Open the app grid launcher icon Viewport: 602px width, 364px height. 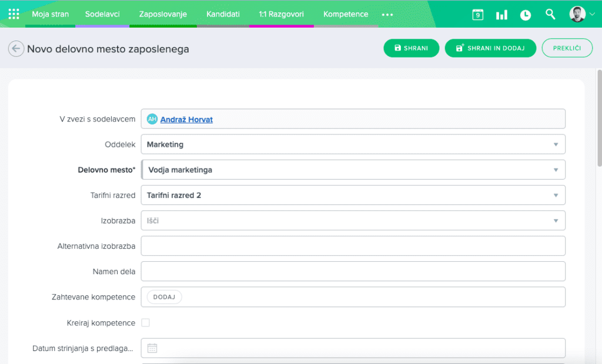click(14, 14)
